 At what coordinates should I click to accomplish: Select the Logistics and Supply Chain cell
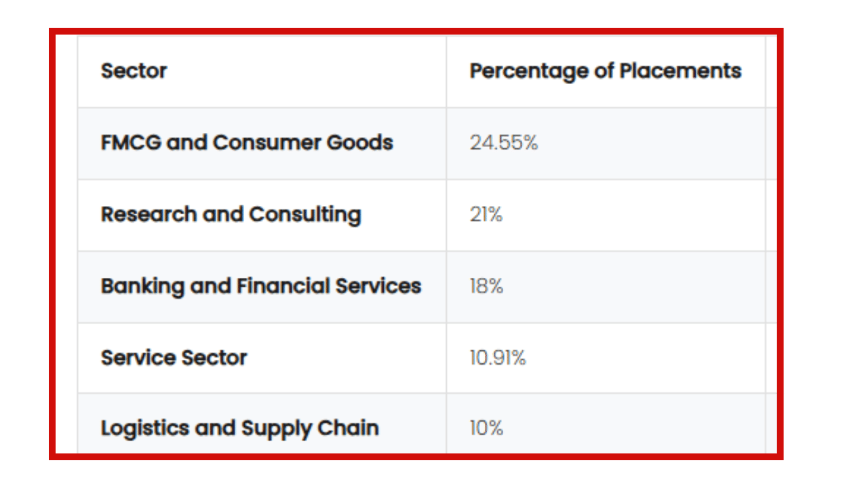[x=239, y=428]
